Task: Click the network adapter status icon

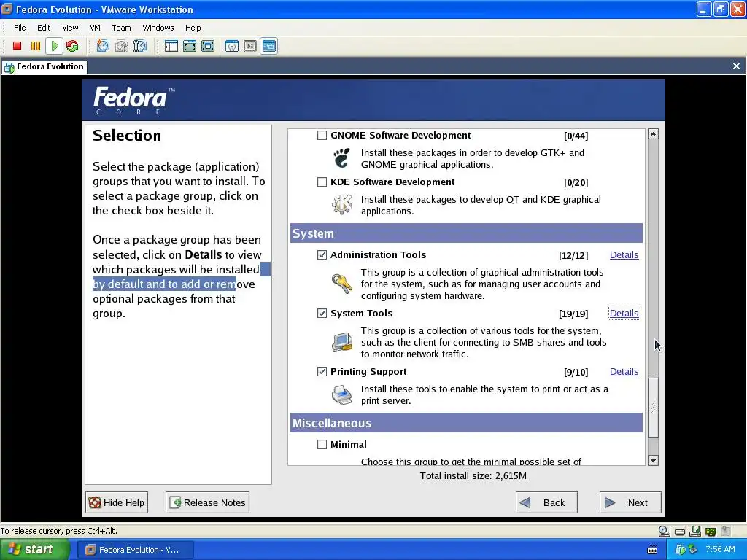Action: point(711,532)
